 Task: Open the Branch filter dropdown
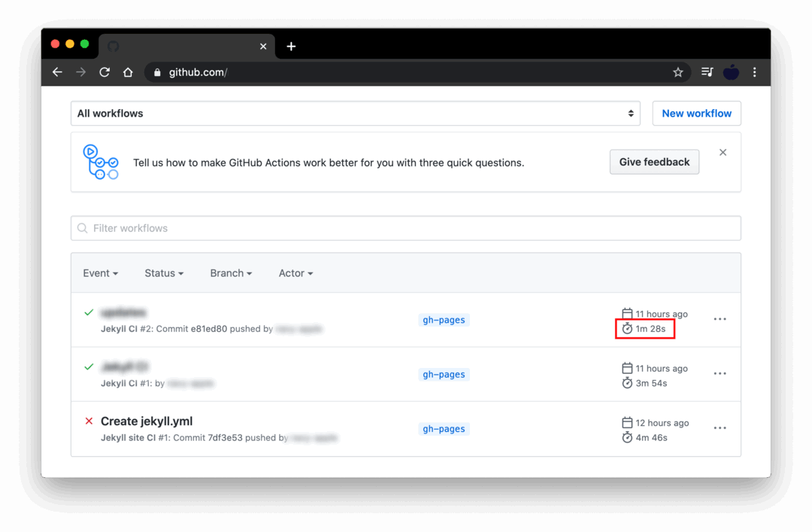pyautogui.click(x=230, y=273)
